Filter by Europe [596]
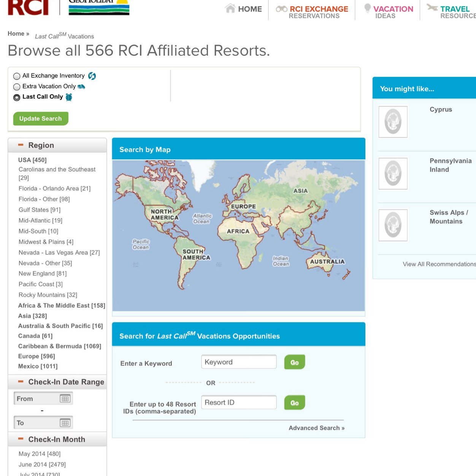Screen dimensions: 476x476 [x=36, y=356]
